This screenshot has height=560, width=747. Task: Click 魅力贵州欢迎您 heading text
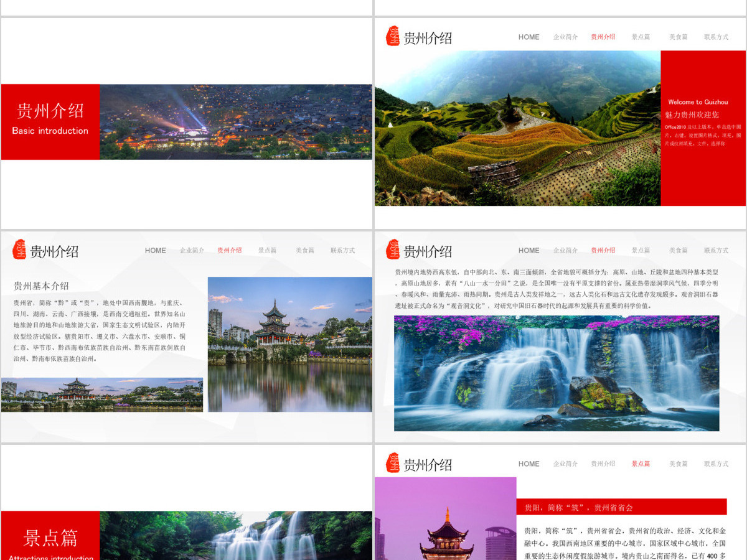tap(692, 114)
